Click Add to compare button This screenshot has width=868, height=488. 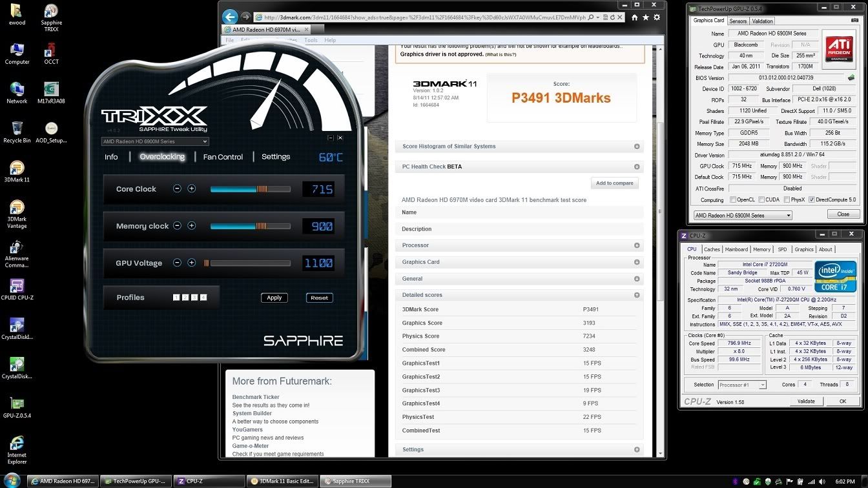(x=614, y=183)
